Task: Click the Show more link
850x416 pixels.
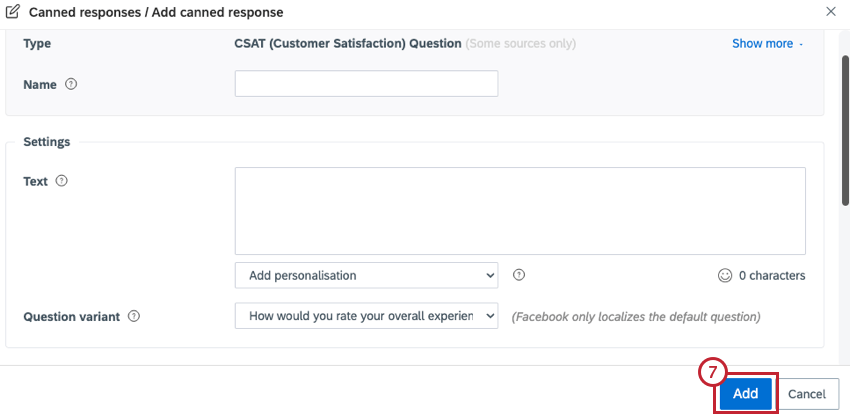Action: coord(762,44)
